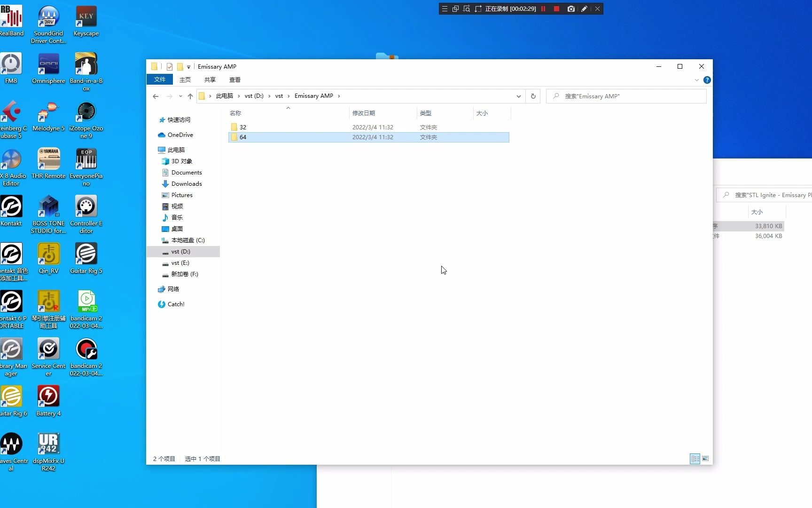Open the 文件 ribbon tab
The width and height of the screenshot is (812, 508).
pyautogui.click(x=160, y=79)
